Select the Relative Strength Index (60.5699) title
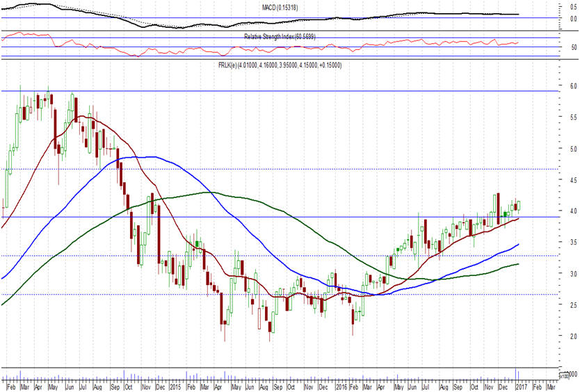The image size is (580, 392). [x=280, y=36]
